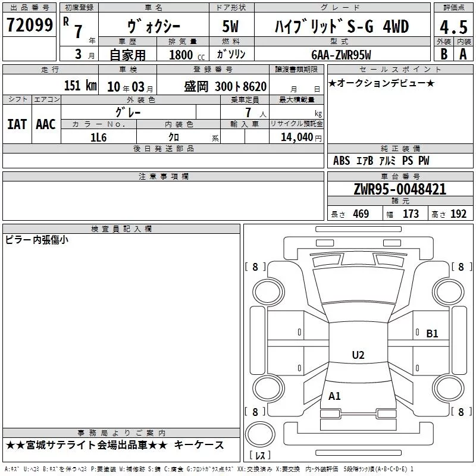Click the lot number 72099
The image size is (476, 476).
point(29,26)
